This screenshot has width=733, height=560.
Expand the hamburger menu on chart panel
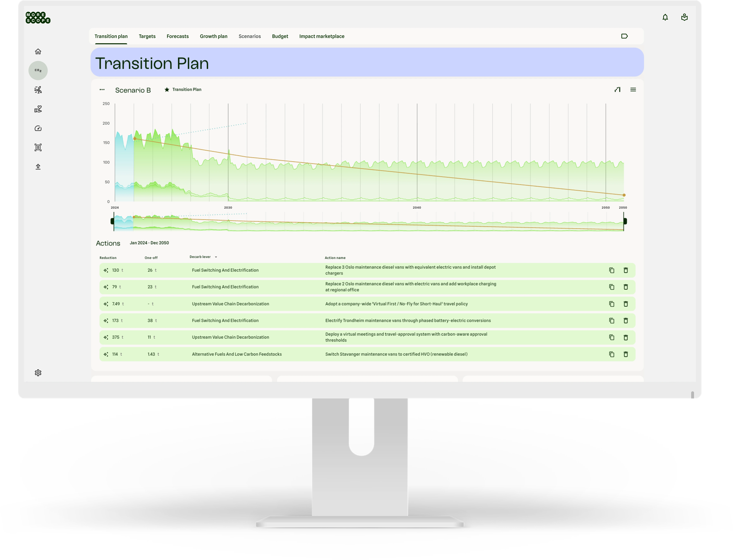point(633,89)
